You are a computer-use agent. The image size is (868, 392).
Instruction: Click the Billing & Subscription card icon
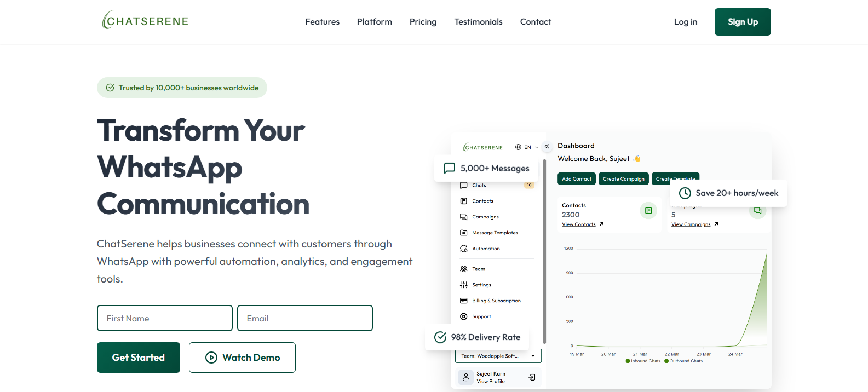[464, 301]
